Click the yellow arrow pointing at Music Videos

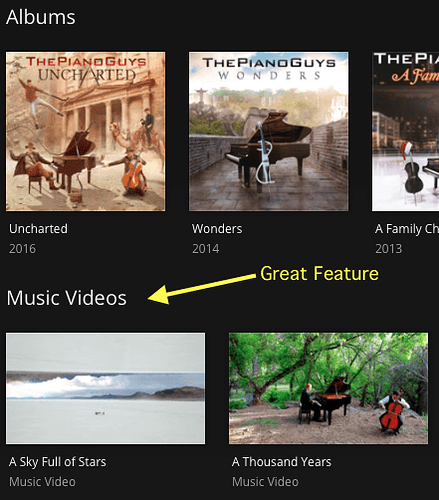click(201, 288)
